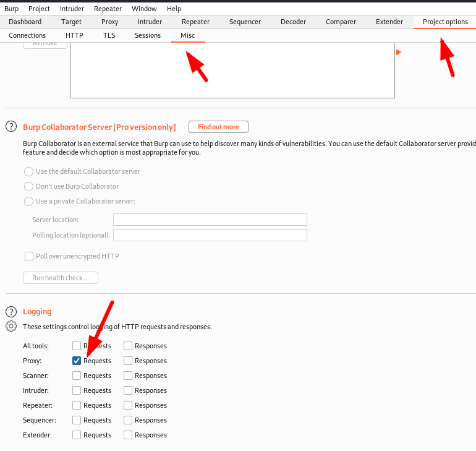Image resolution: width=476 pixels, height=451 pixels.
Task: Enable Sequencer Requests logging
Action: click(77, 420)
